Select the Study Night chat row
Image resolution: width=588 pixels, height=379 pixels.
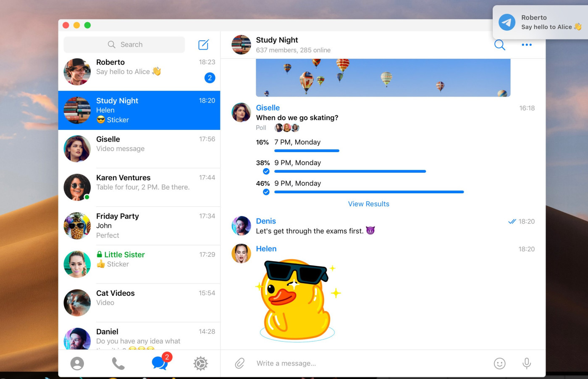point(139,110)
